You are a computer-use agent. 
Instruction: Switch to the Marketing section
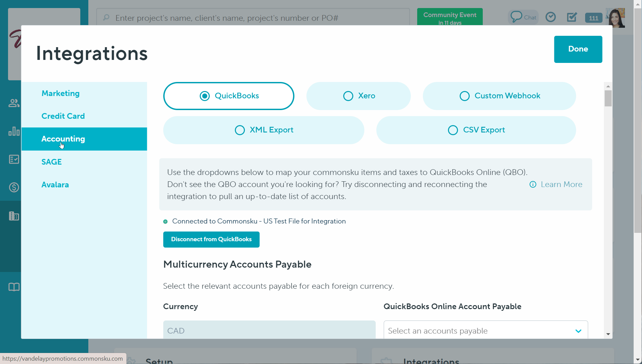pyautogui.click(x=60, y=93)
